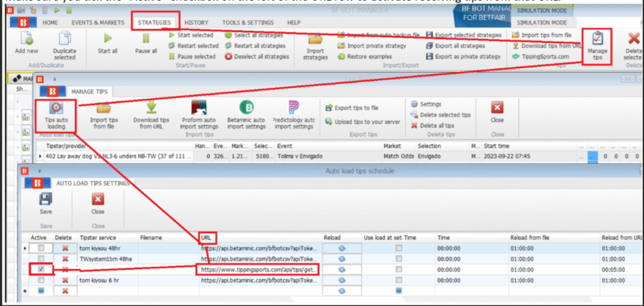Viewport: 644px width, 306px height.
Task: Click Import private strategy
Action: click(372, 46)
